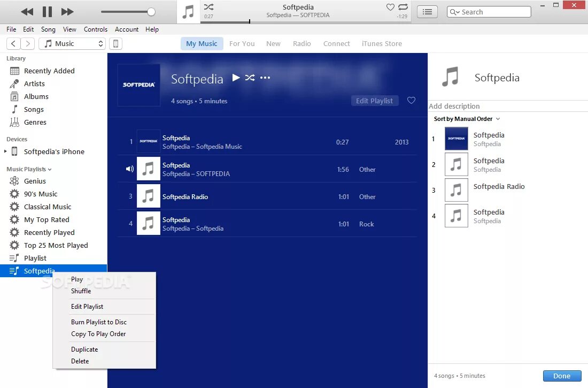This screenshot has width=588, height=388.
Task: Click the playback progress bar
Action: click(x=306, y=22)
